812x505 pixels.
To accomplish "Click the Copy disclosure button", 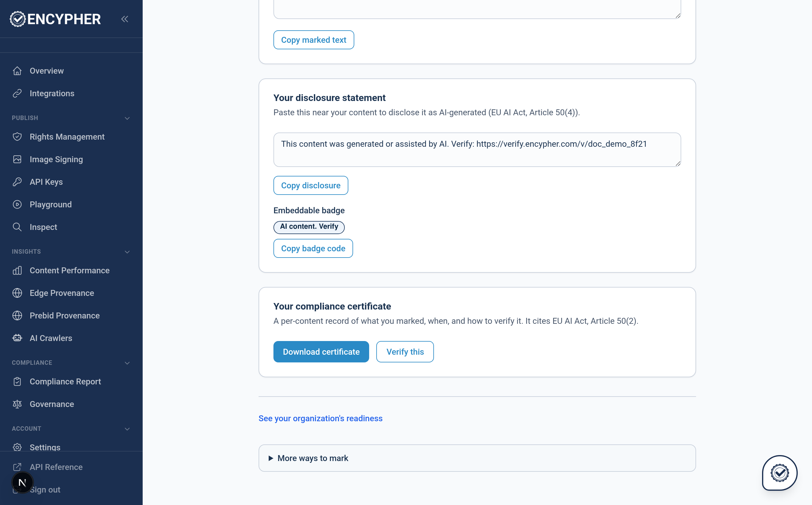I will tap(310, 185).
